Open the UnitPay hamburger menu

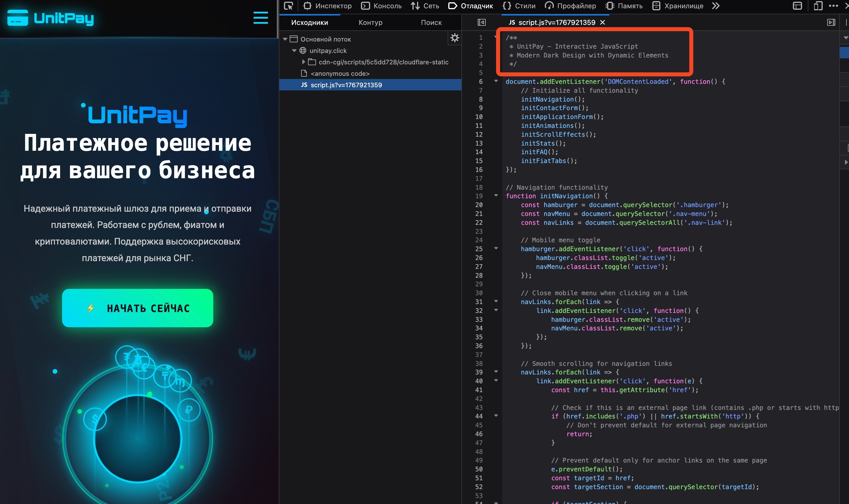(x=260, y=18)
